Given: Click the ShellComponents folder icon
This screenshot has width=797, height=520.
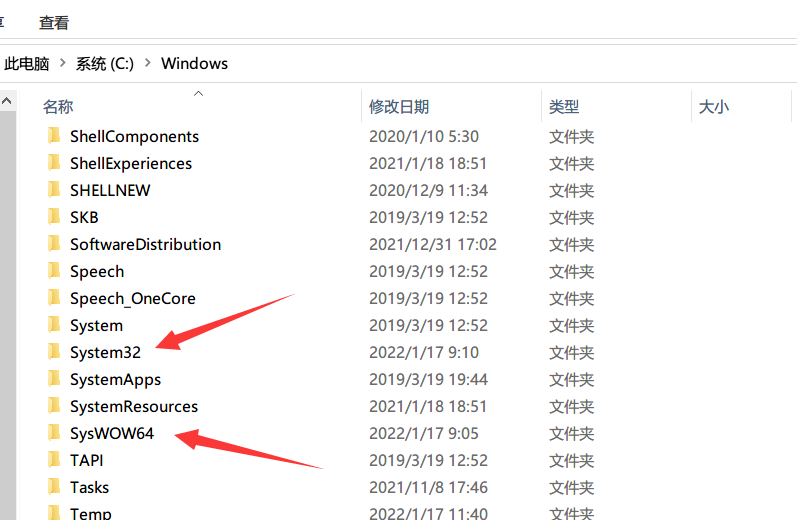Looking at the screenshot, I should click(54, 136).
